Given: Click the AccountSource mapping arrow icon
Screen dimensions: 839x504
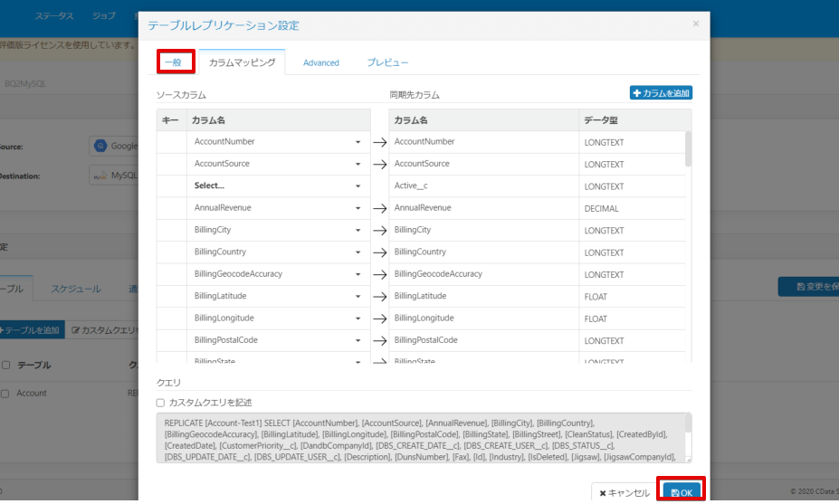Looking at the screenshot, I should 380,165.
